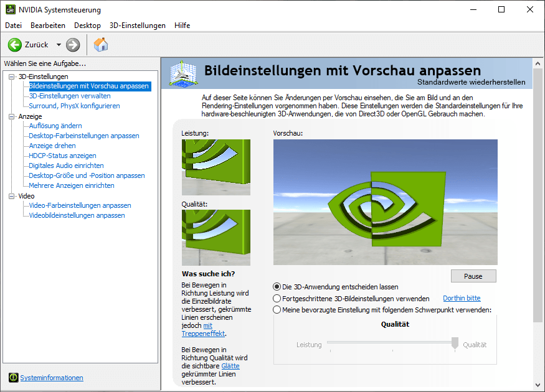Click 'Standardwerte wiederherstellen' link
The height and width of the screenshot is (392, 545).
(472, 82)
